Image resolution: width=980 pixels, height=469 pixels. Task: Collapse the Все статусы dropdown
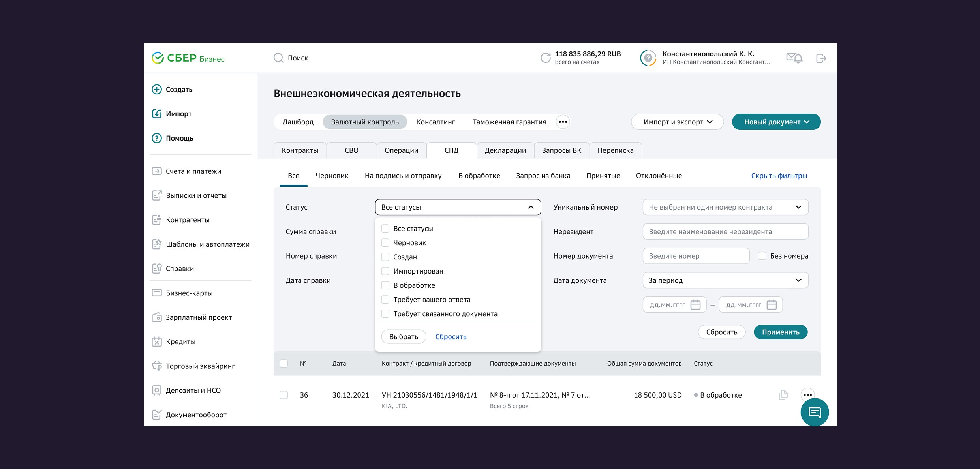click(531, 207)
